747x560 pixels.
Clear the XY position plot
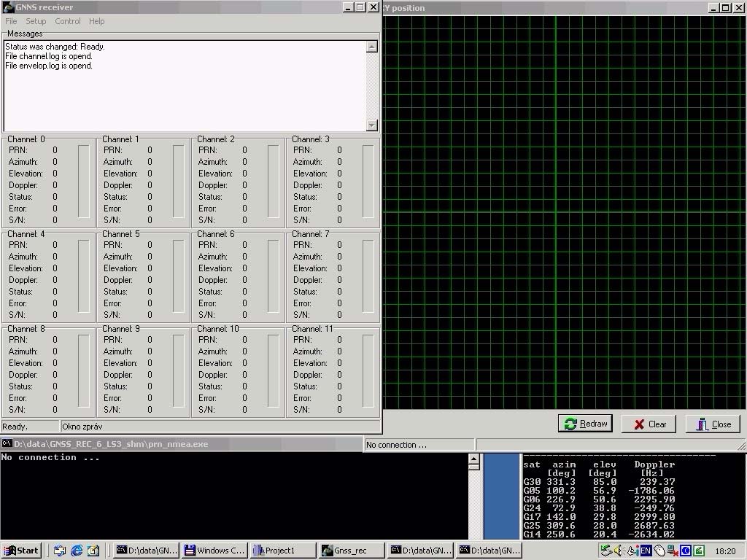[649, 424]
